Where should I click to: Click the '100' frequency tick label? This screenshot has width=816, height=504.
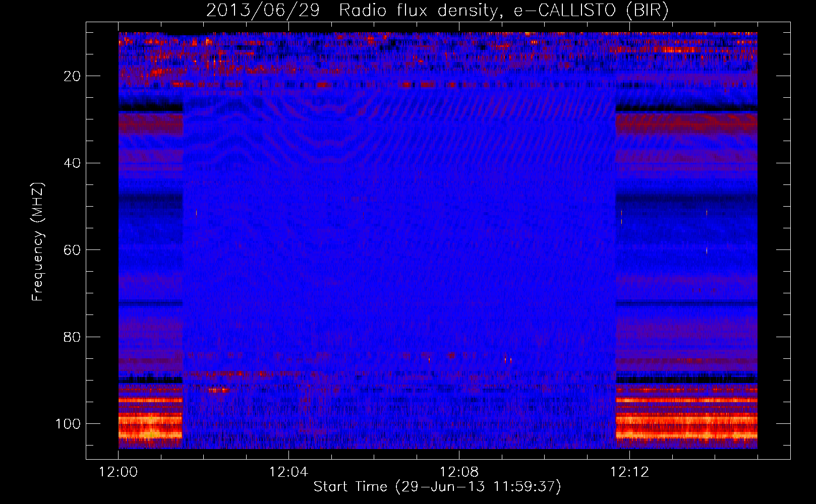(x=68, y=424)
